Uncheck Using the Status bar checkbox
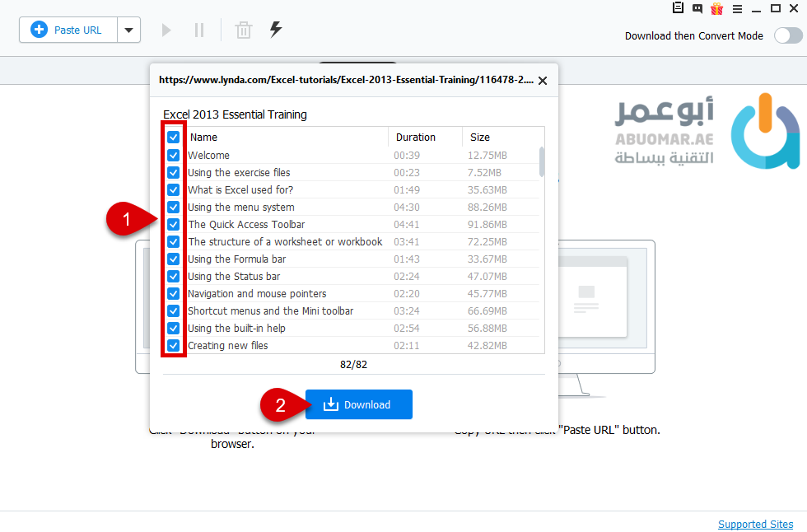 [174, 276]
